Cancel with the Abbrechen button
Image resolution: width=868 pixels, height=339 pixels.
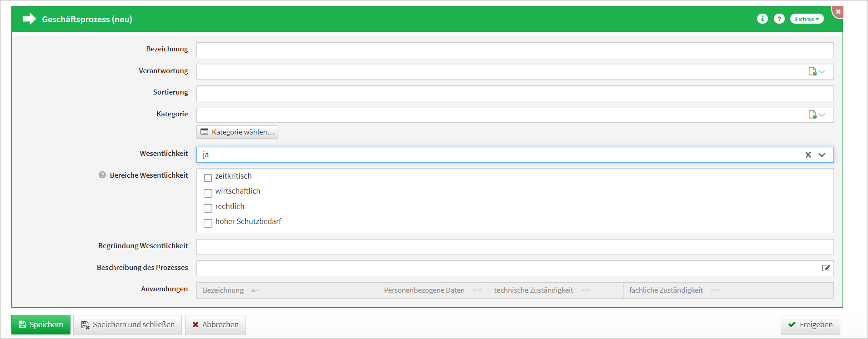pyautogui.click(x=215, y=324)
